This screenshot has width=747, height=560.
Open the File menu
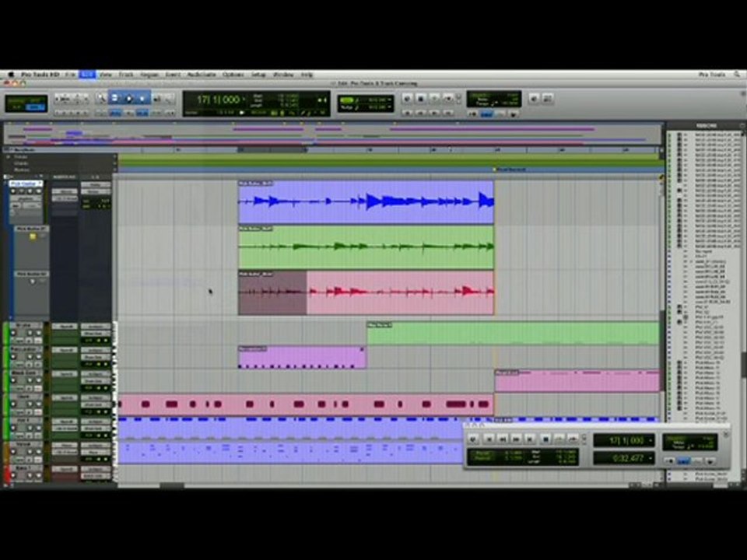tap(70, 75)
